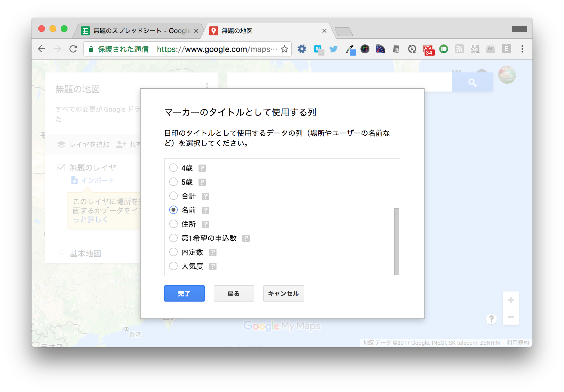Select the 第1希望の申込数 radio option

click(x=173, y=238)
